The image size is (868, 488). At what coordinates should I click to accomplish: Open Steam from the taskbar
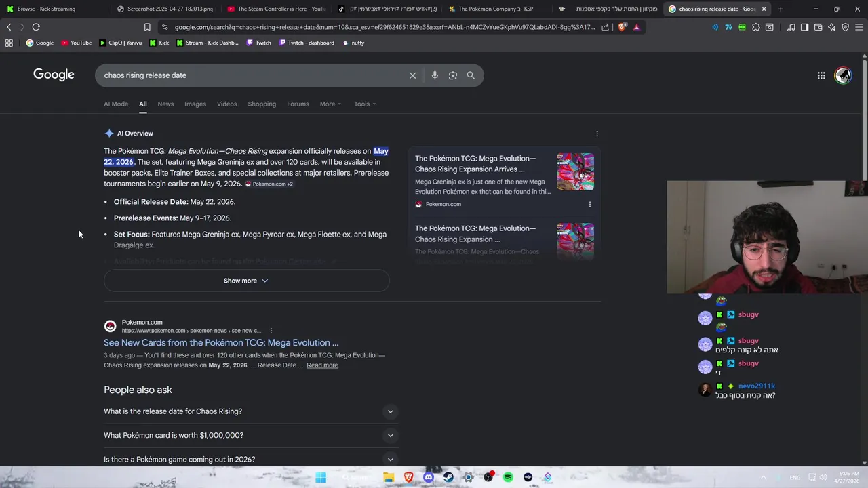point(448,477)
